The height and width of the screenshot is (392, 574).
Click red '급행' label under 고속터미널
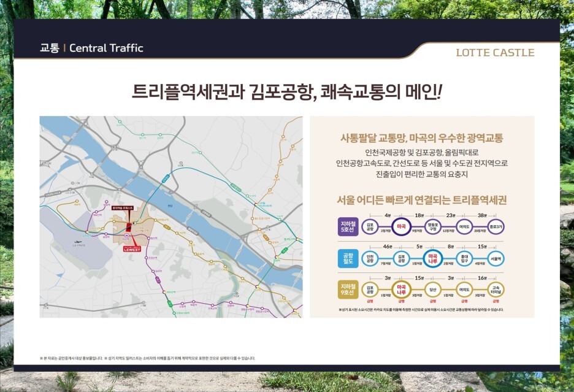tap(496, 301)
